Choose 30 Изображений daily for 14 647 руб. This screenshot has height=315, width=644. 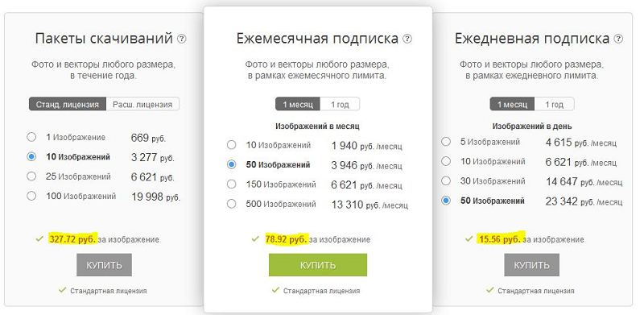tap(446, 181)
